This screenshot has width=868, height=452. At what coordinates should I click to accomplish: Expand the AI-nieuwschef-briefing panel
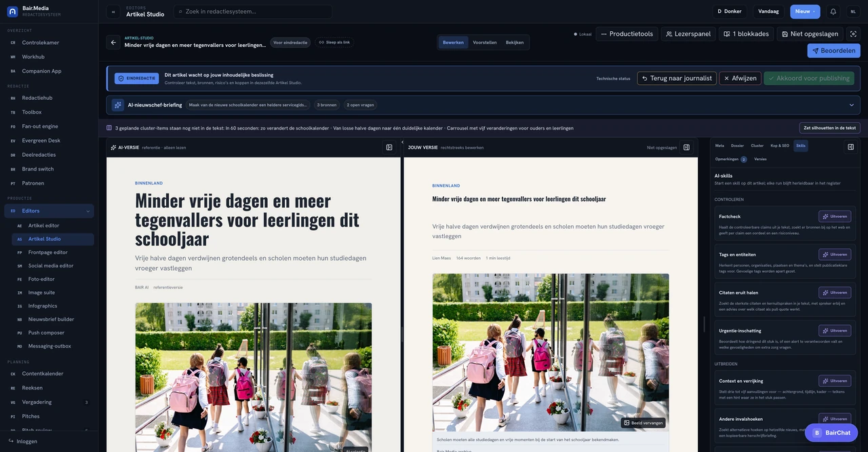click(852, 105)
